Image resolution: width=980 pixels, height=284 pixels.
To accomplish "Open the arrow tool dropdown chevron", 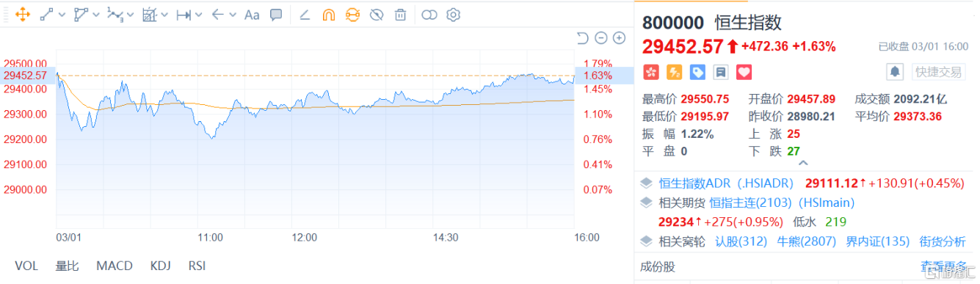I will click(233, 15).
